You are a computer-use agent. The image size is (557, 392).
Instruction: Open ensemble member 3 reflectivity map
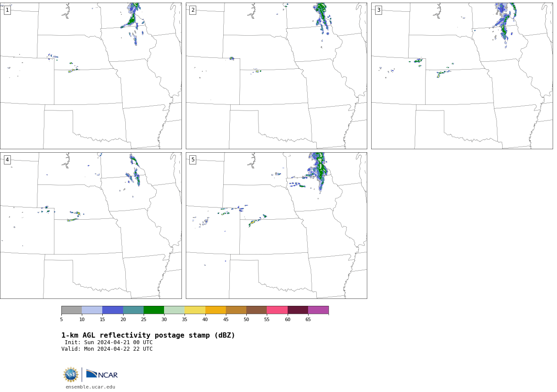tap(462, 76)
